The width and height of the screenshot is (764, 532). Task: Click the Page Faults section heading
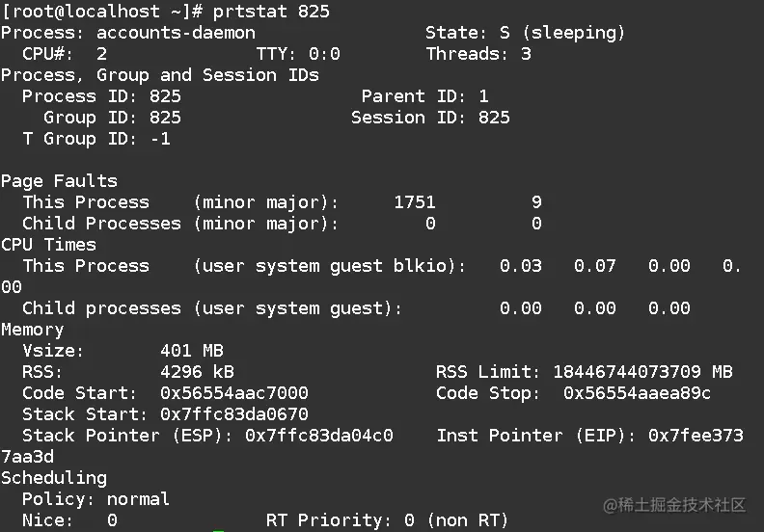(59, 181)
